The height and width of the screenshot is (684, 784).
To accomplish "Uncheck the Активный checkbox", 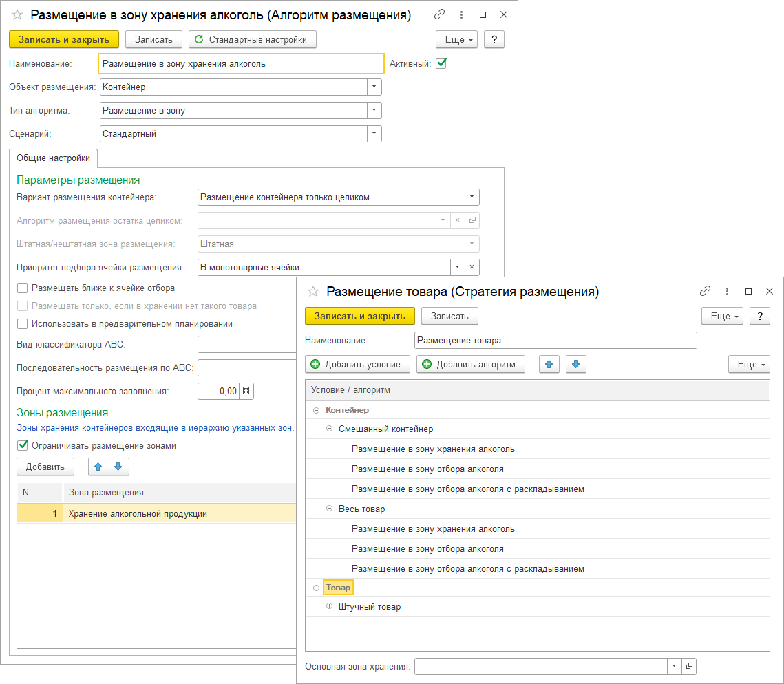I will (x=441, y=63).
